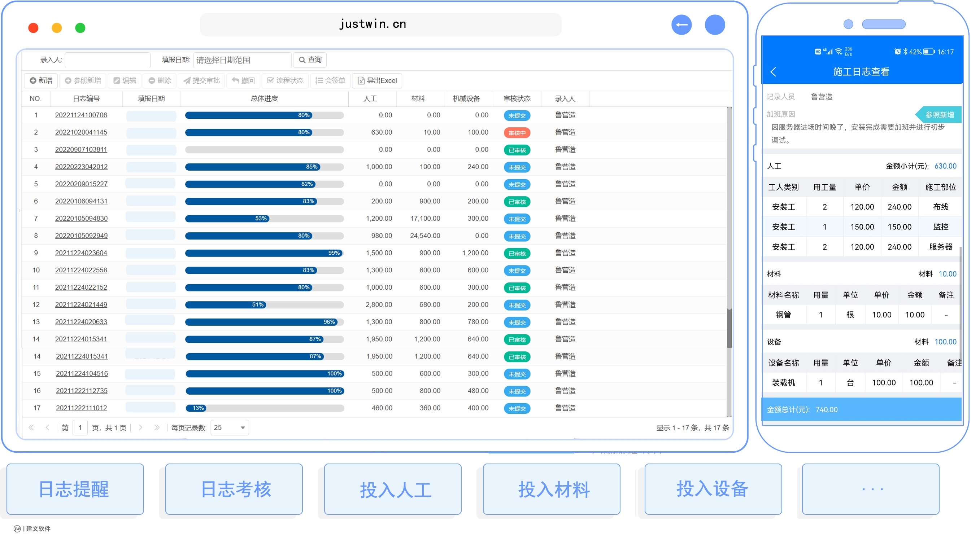Export the list with 导出Excel
This screenshot has width=980, height=540.
click(x=377, y=80)
